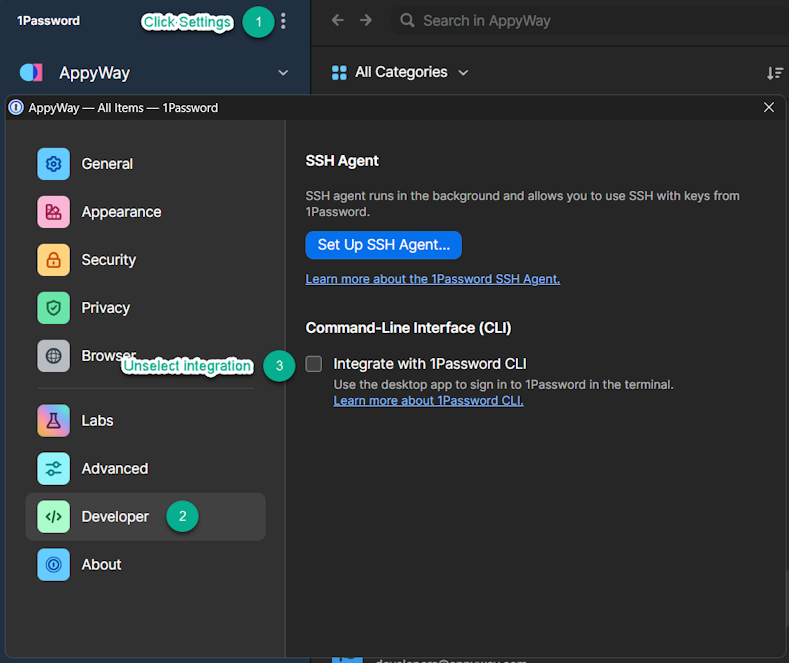Image resolution: width=789 pixels, height=663 pixels.
Task: Click the sort order icon
Action: tap(775, 73)
